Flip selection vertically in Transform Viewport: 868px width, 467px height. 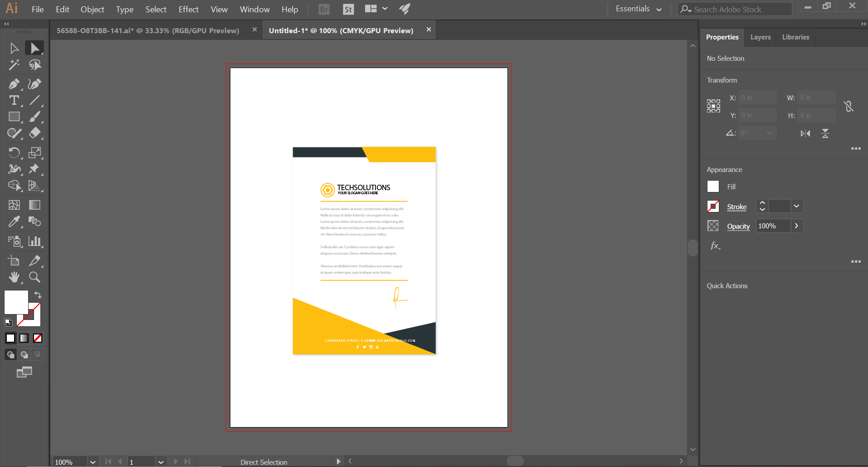click(x=825, y=133)
